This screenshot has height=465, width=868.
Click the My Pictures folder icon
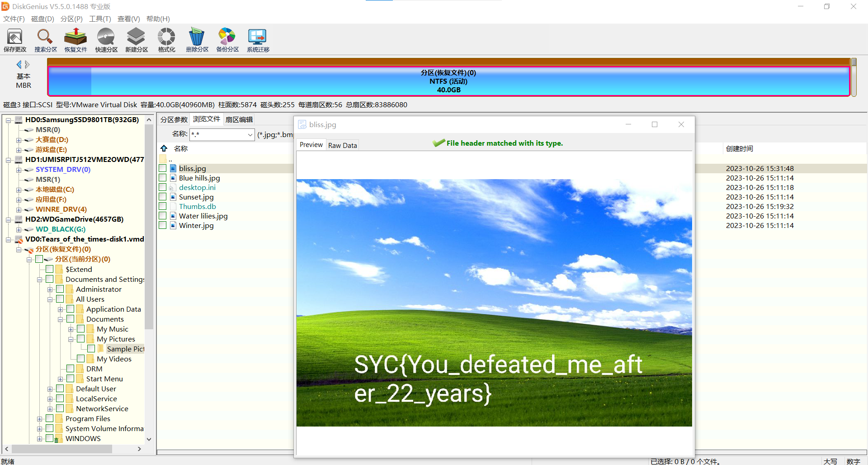pos(90,339)
